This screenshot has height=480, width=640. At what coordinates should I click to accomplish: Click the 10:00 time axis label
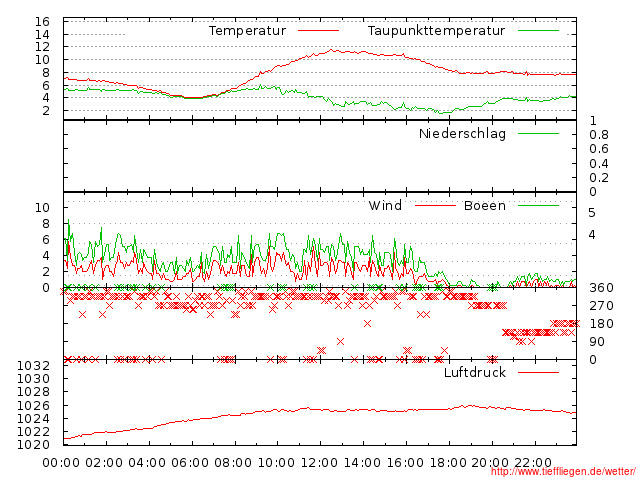(x=276, y=463)
